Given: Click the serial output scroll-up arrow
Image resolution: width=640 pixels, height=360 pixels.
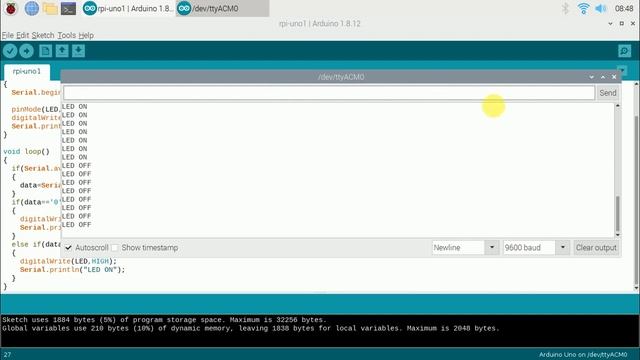Looking at the screenshot, I should tap(618, 106).
